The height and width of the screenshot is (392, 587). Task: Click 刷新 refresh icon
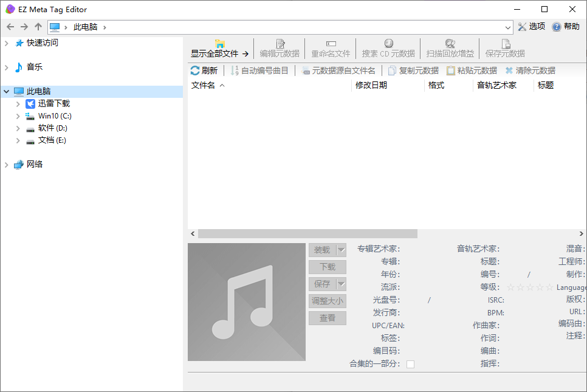click(x=204, y=70)
